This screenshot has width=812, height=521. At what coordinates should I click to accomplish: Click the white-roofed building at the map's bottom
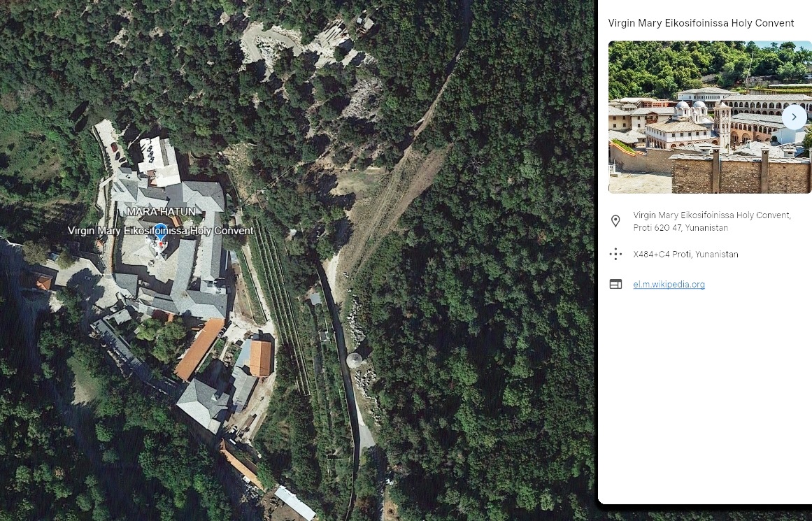294,502
